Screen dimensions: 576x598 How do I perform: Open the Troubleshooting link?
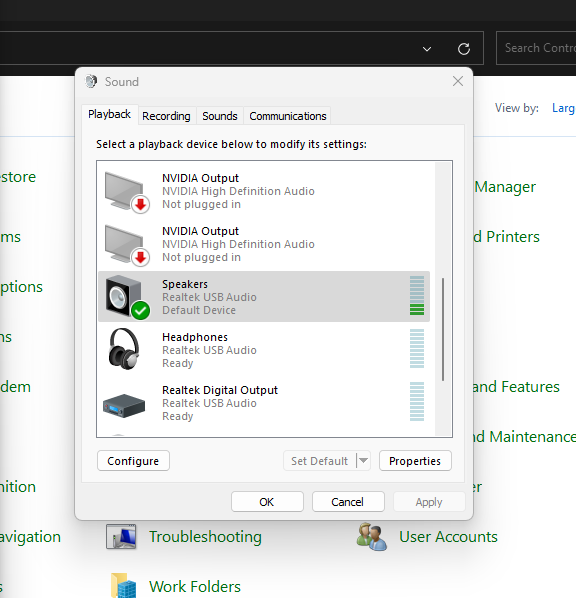coord(205,537)
